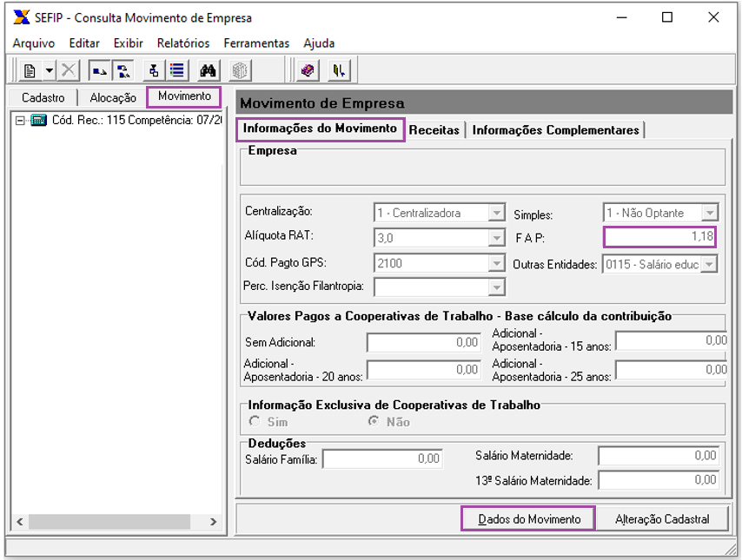Open the Exibir menu
Viewport: 742px width, 560px height.
click(129, 43)
